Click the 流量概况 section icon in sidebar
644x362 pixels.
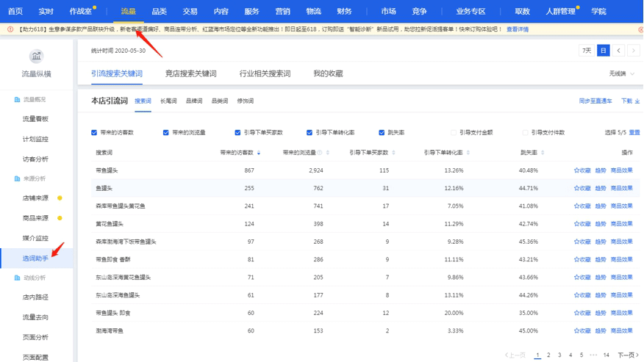pos(17,99)
